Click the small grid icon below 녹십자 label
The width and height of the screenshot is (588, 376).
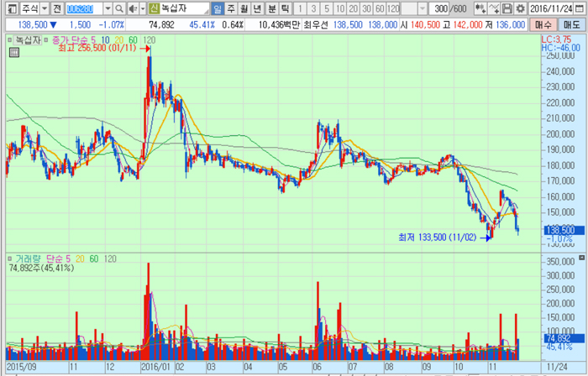tap(13, 53)
